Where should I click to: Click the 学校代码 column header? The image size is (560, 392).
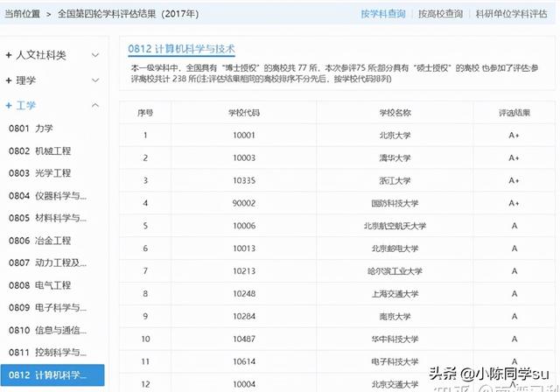click(243, 113)
